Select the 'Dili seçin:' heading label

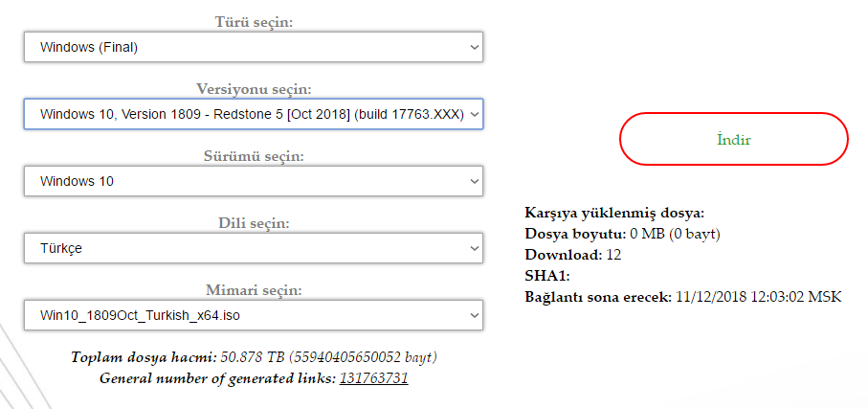point(254,223)
